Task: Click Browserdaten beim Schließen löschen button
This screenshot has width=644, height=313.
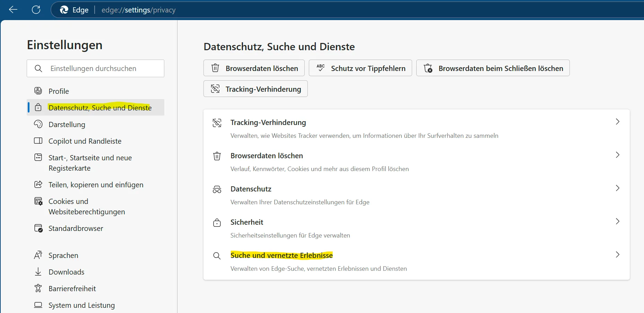Action: coord(493,68)
